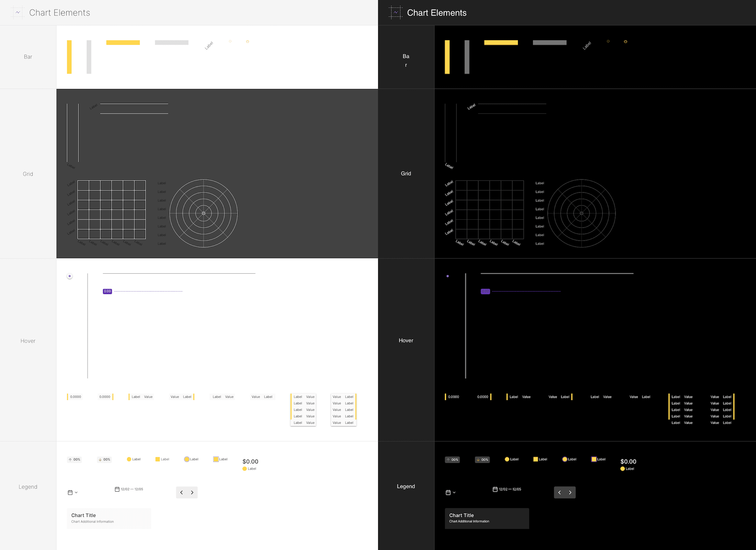The height and width of the screenshot is (550, 756).
Task: Click the 12/02 — 12/05 date range in dark theme
Action: click(x=507, y=489)
